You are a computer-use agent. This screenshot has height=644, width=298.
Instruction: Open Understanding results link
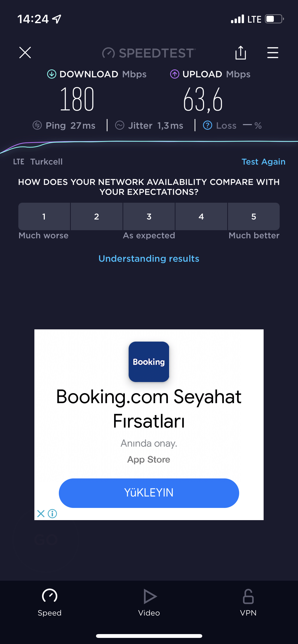[149, 259]
